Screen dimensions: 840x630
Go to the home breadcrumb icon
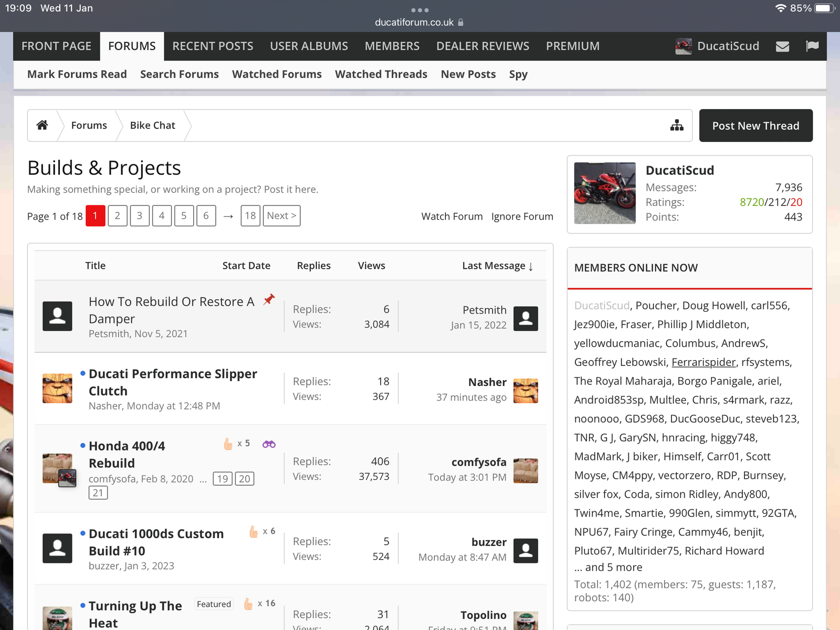tap(42, 125)
